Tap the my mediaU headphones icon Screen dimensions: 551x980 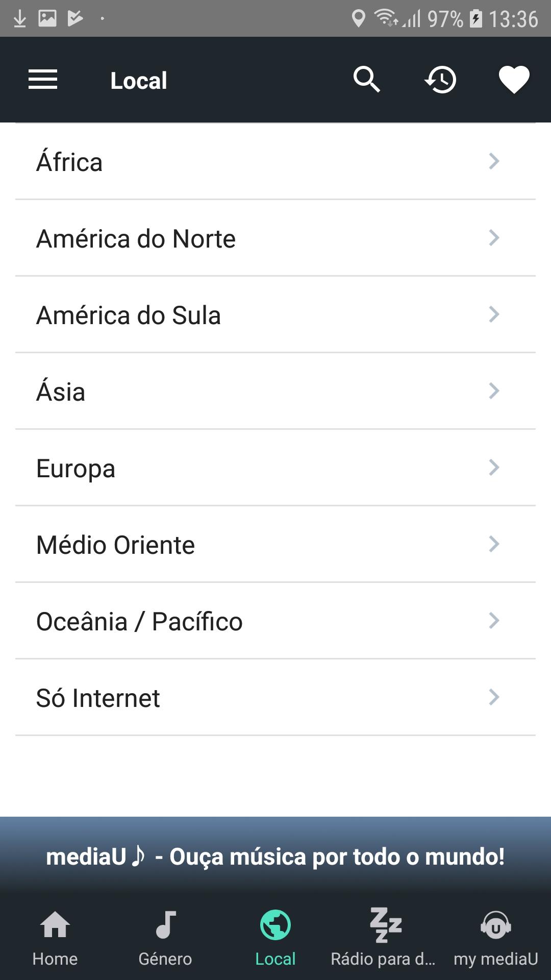[495, 925]
